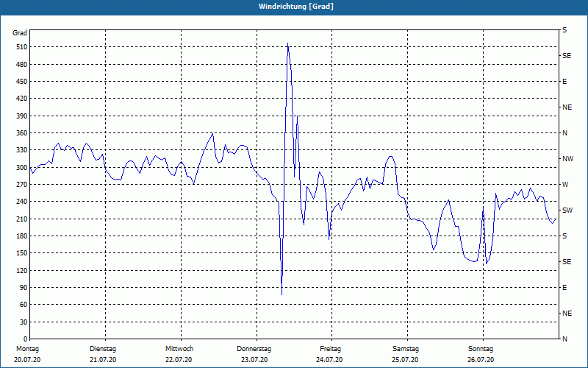Select the date '23.07.20'
The height and width of the screenshot is (368, 588).
[x=254, y=360]
